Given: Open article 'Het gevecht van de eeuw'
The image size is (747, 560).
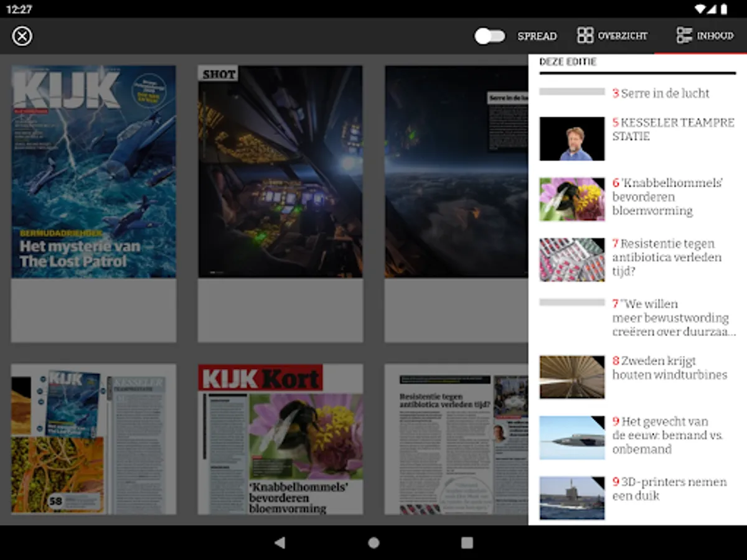Looking at the screenshot, I should coord(637,437).
